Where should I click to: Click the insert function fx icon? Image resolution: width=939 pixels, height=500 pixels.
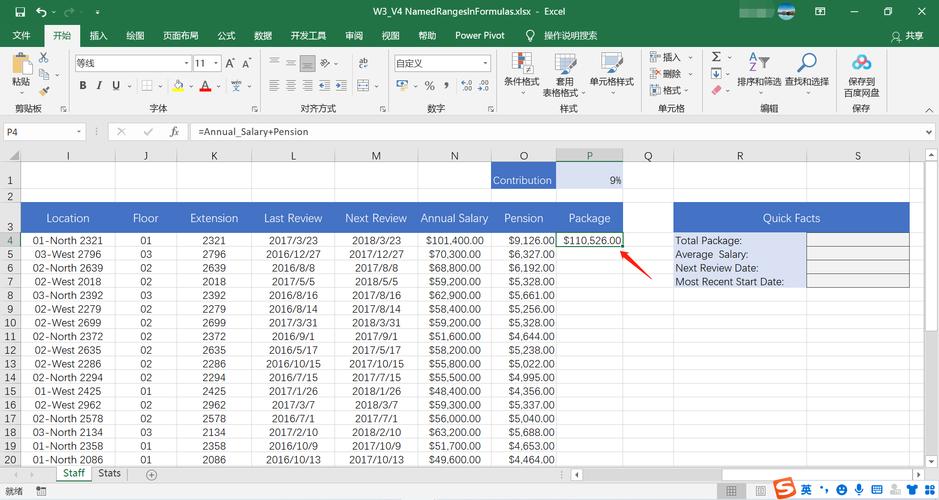(174, 132)
